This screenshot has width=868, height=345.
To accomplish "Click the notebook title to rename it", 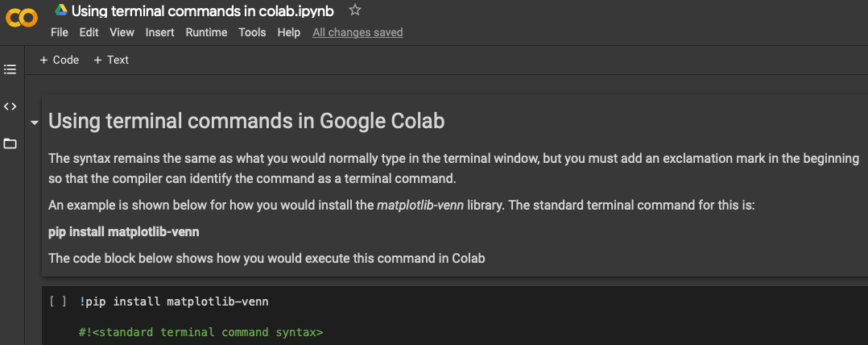I will (203, 10).
